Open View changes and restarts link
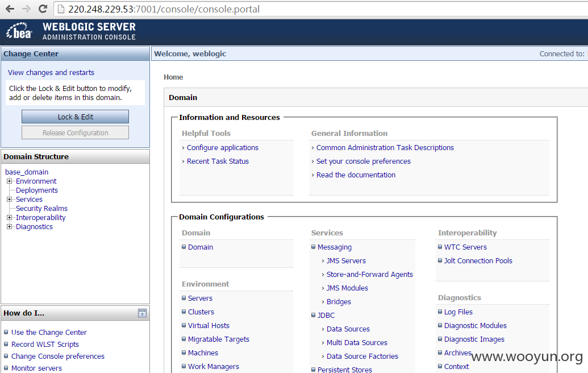The width and height of the screenshot is (588, 373). click(51, 72)
